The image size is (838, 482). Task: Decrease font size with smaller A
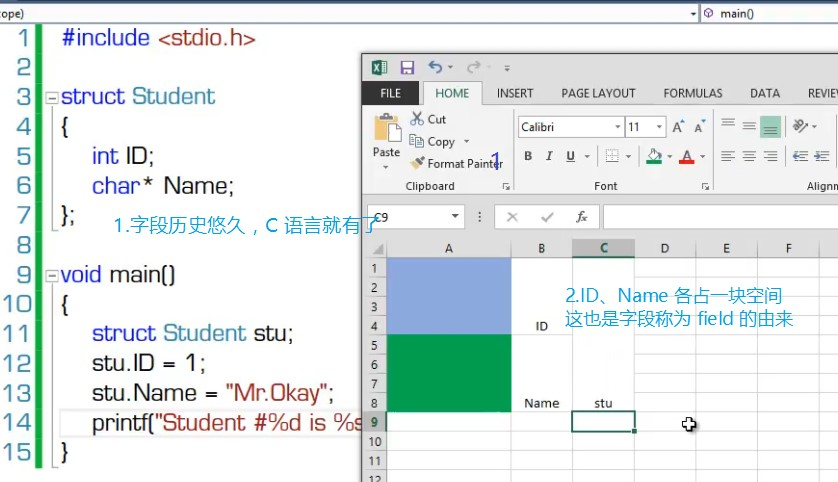coord(699,127)
